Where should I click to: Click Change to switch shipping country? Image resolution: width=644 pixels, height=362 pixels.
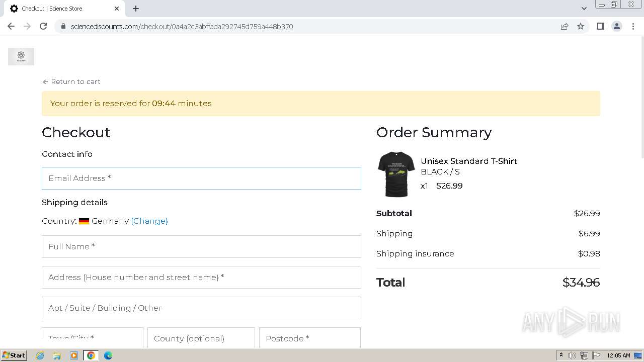[149, 221]
